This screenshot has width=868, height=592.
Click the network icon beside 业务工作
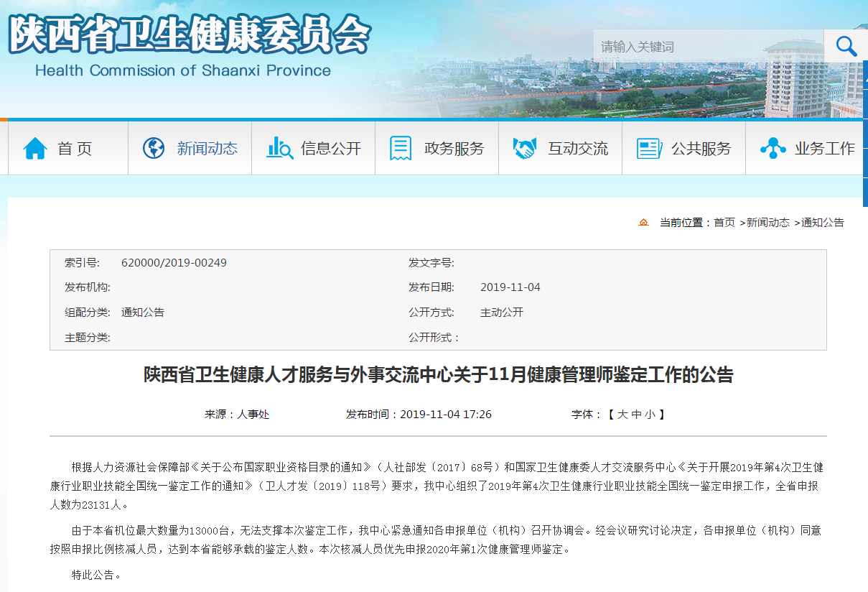tap(773, 149)
